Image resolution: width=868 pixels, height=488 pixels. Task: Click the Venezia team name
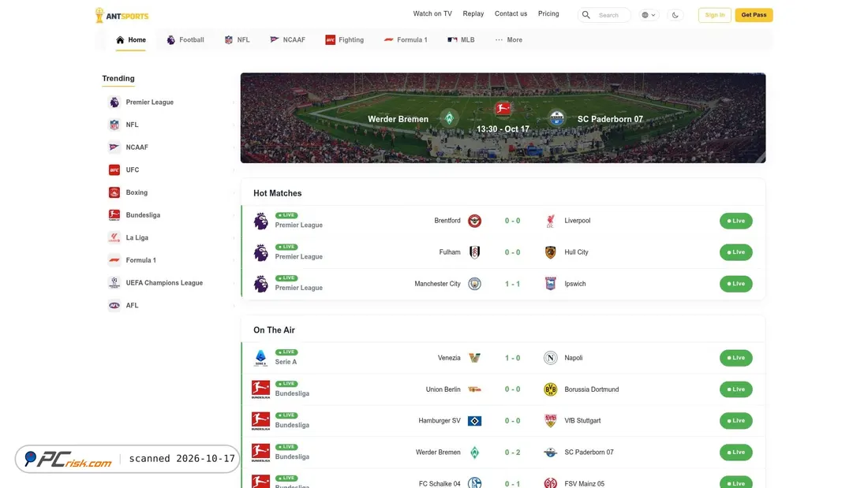[449, 358]
